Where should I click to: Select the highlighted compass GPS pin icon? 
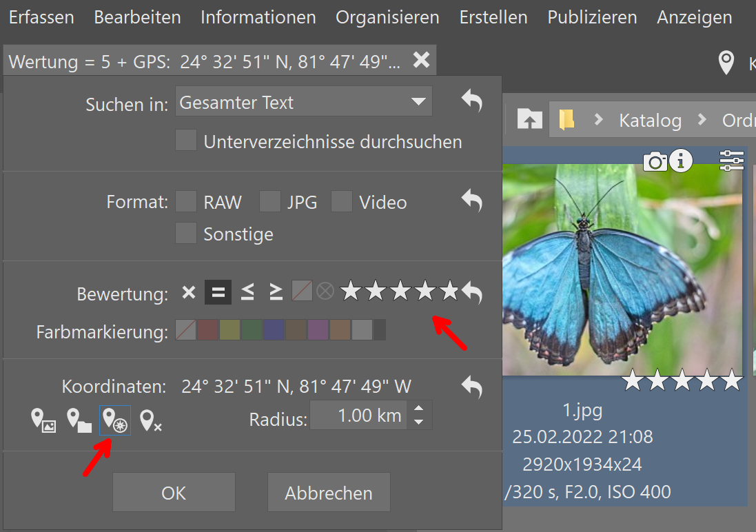pos(114,420)
